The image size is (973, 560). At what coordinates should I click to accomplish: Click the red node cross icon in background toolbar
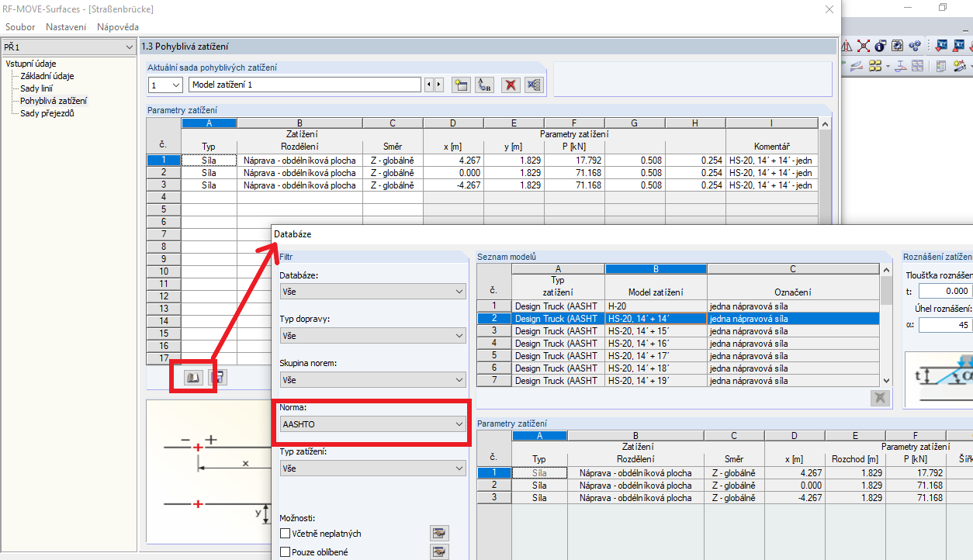coord(864,46)
